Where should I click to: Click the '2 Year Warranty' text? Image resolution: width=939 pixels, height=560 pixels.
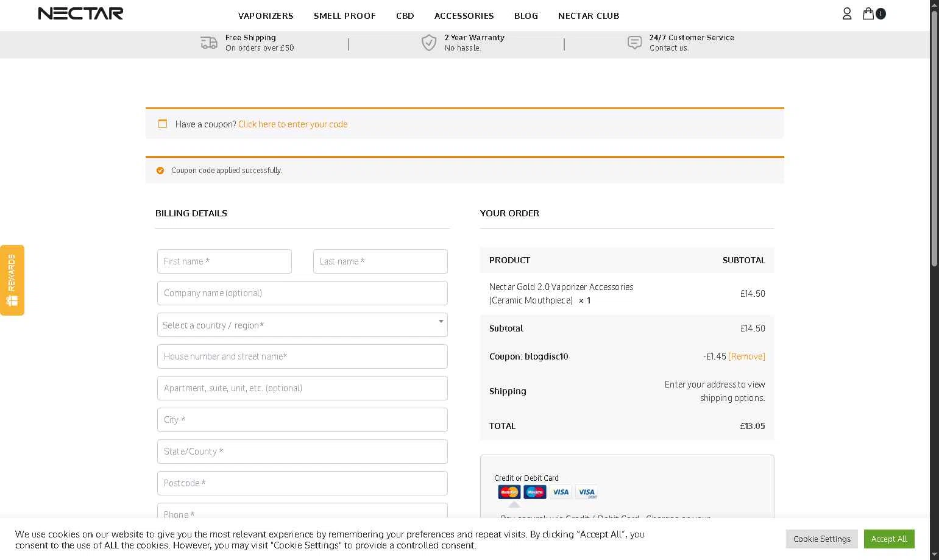[x=475, y=38]
